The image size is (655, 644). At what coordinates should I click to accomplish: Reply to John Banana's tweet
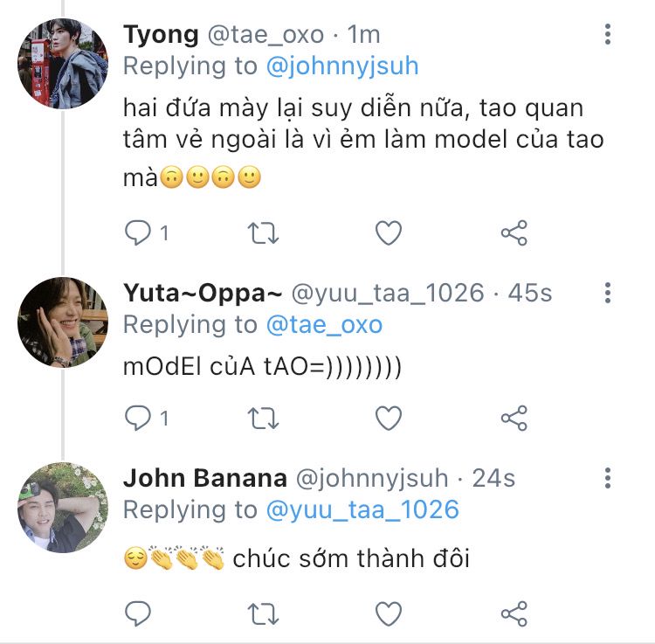click(x=138, y=613)
